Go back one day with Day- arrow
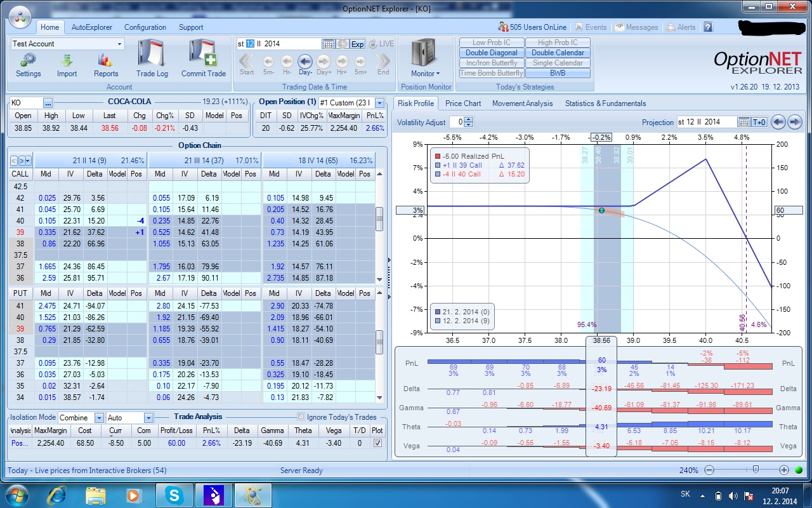 click(305, 61)
